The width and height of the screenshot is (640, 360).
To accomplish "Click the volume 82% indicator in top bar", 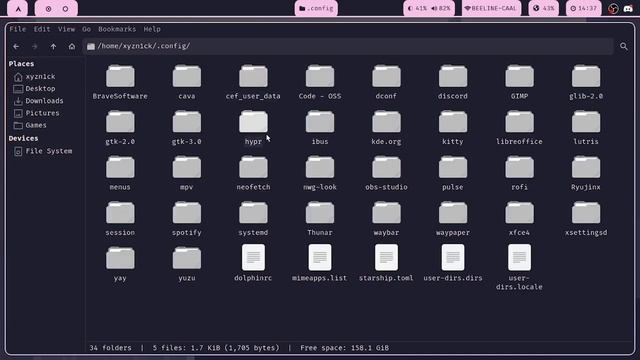I will [441, 8].
